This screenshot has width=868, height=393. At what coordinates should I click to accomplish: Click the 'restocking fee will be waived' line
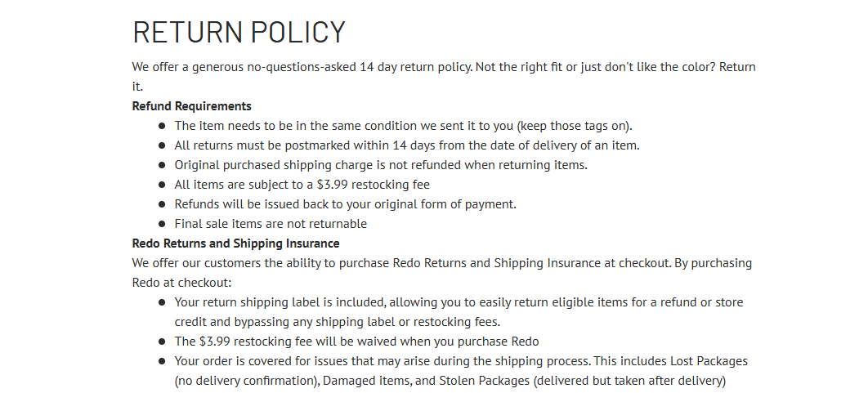[356, 342]
